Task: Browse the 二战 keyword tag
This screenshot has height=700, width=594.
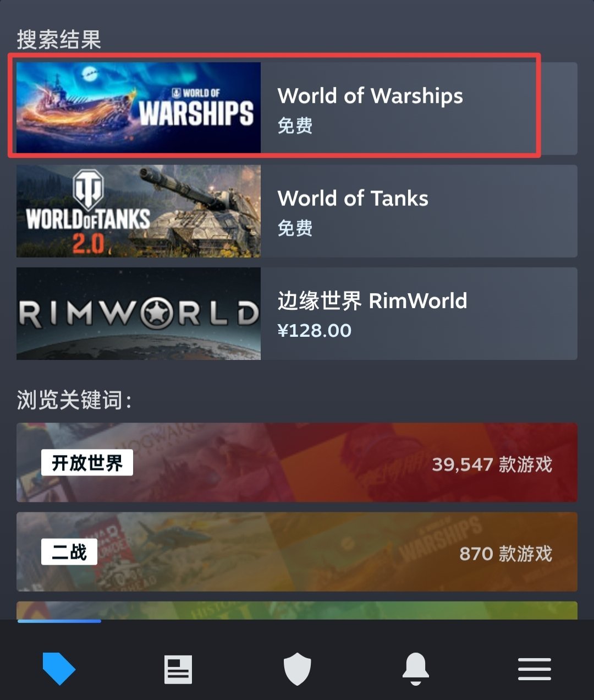Action: click(69, 552)
